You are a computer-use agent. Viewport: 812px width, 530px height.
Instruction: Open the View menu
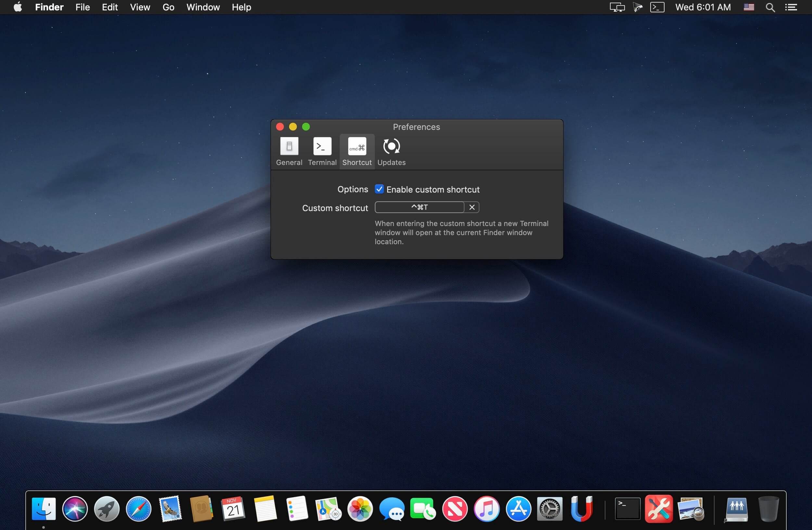pos(140,7)
